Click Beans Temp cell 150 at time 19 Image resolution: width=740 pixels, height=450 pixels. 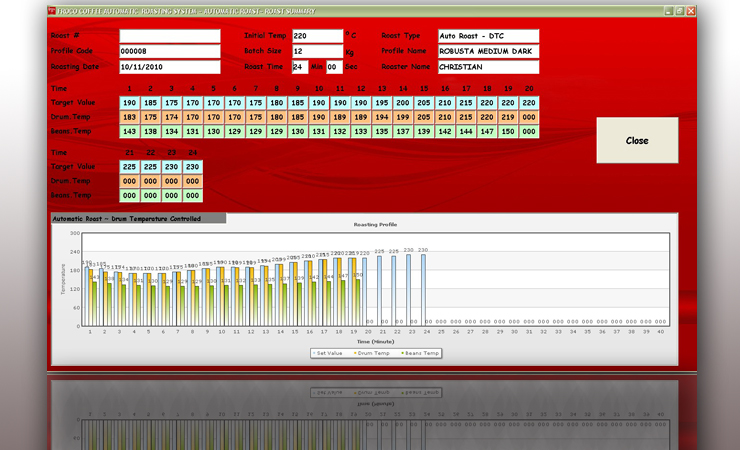pos(508,131)
